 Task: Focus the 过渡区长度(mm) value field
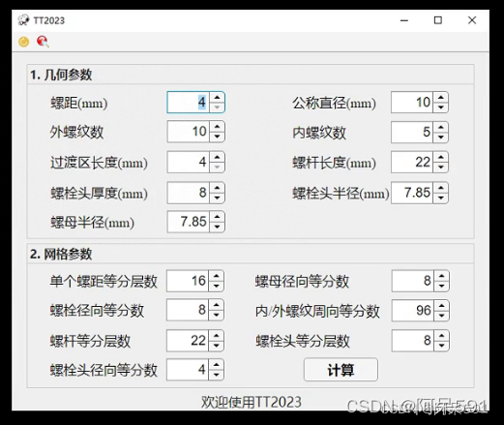pos(189,162)
